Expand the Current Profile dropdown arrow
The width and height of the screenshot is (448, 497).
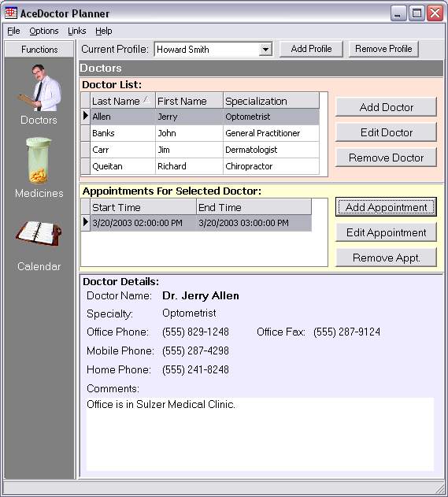(265, 50)
